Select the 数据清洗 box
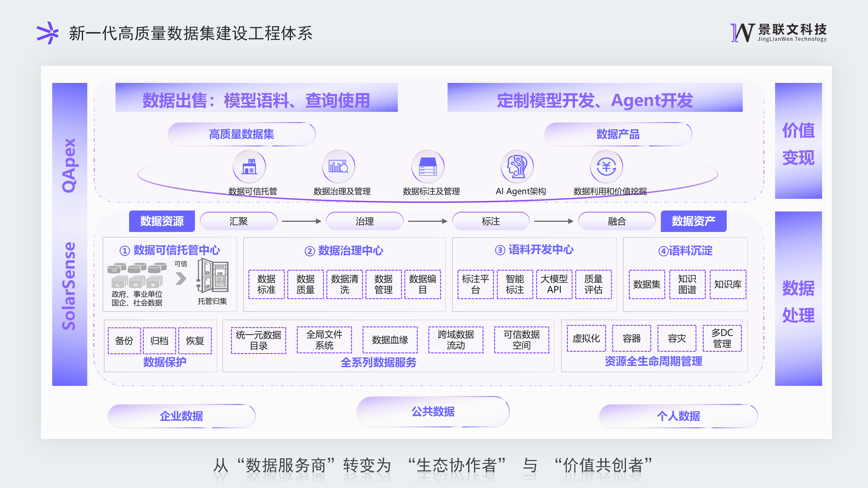 coord(345,284)
